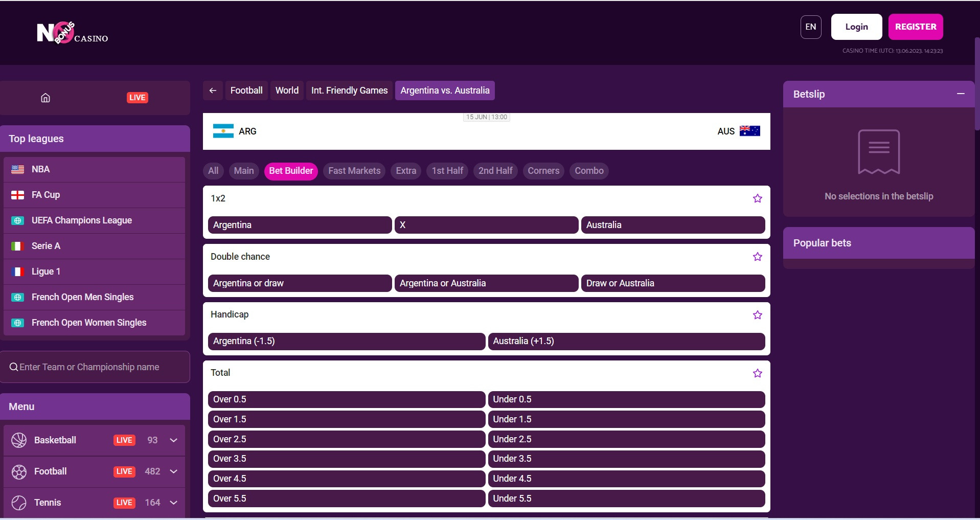Expand the Football section chevron
The image size is (980, 520).
[173, 471]
